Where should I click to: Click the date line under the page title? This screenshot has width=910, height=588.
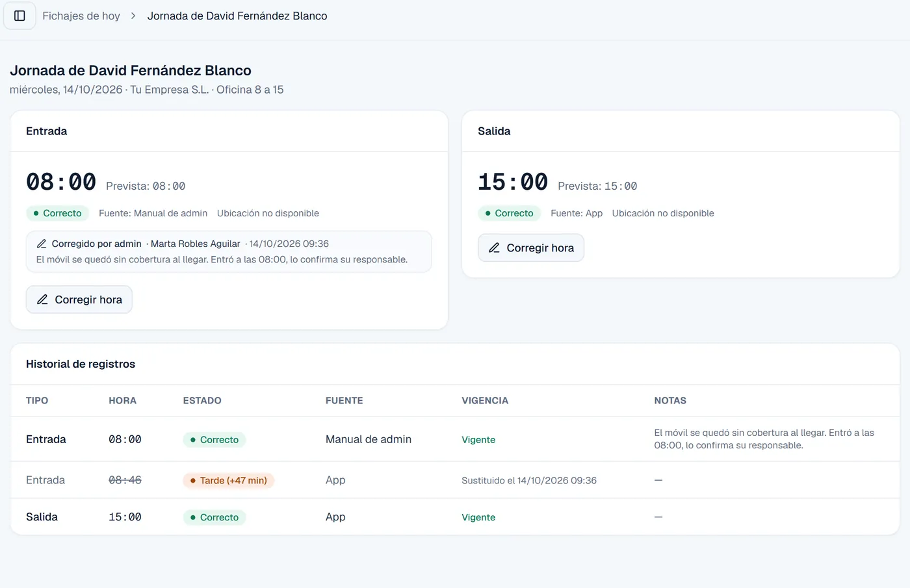pyautogui.click(x=147, y=90)
